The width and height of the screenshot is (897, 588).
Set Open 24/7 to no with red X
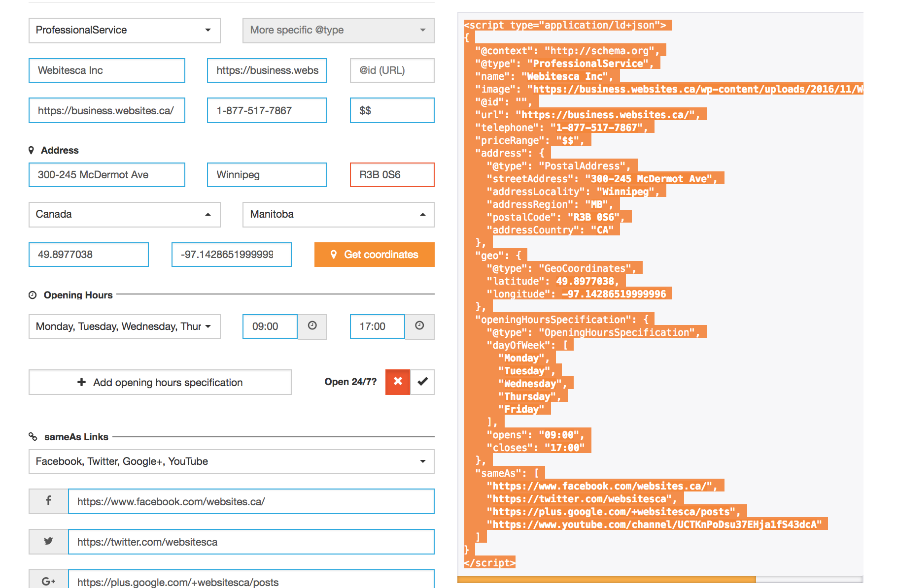tap(398, 382)
